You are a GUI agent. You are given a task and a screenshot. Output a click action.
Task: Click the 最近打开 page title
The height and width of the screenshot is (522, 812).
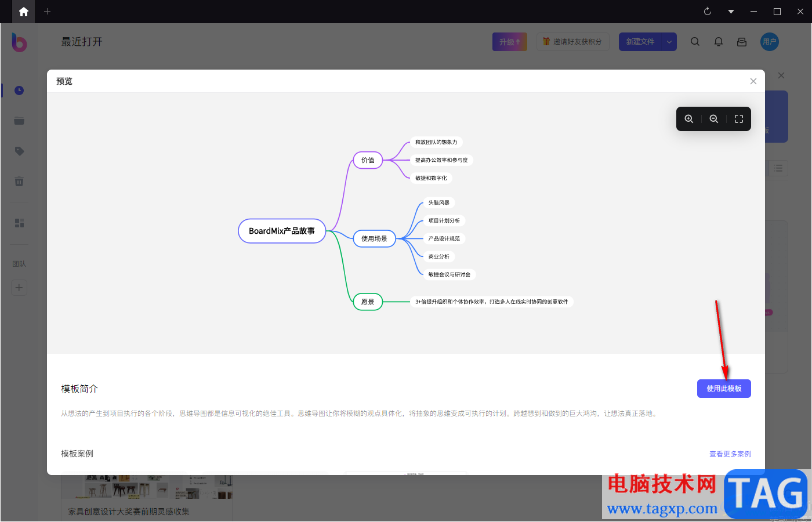82,42
